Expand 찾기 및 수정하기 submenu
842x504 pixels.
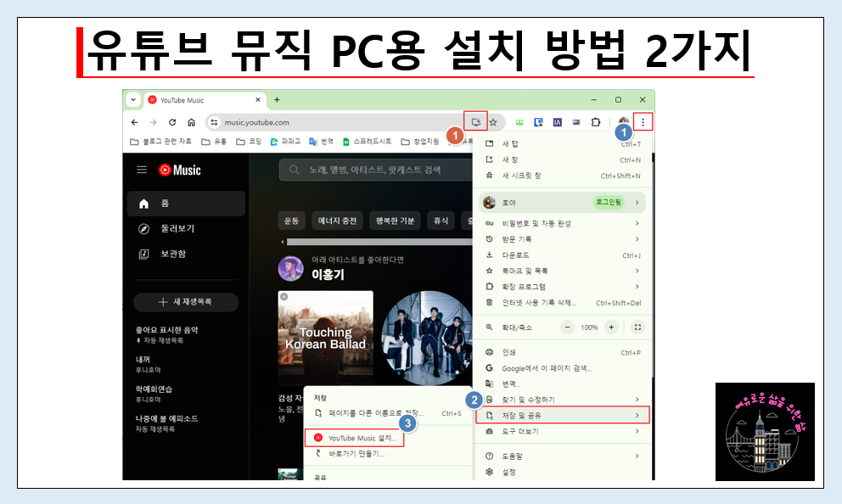click(562, 400)
